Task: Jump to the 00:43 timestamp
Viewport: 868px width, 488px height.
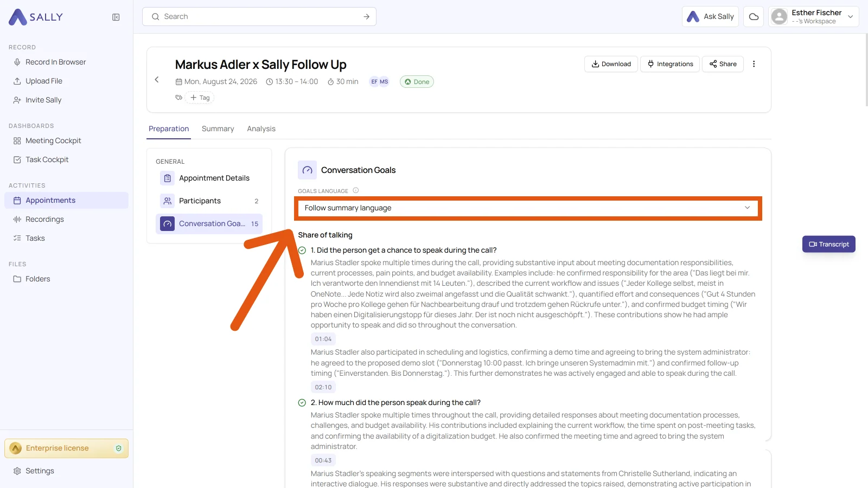Action: [323, 461]
